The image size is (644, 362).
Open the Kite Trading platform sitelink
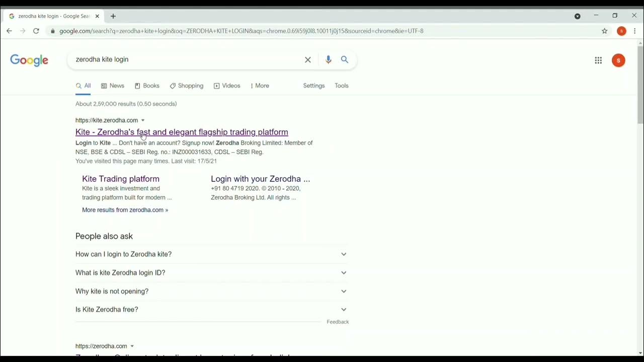pos(121,179)
